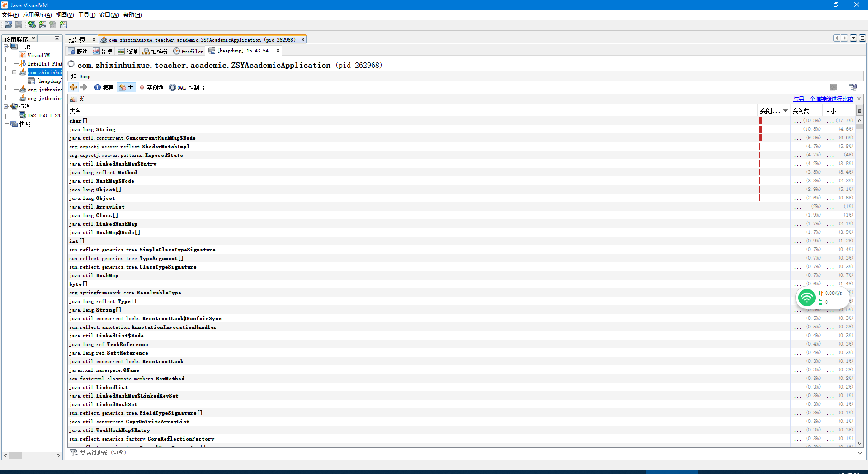
Task: Select the char[] class row
Action: point(413,121)
